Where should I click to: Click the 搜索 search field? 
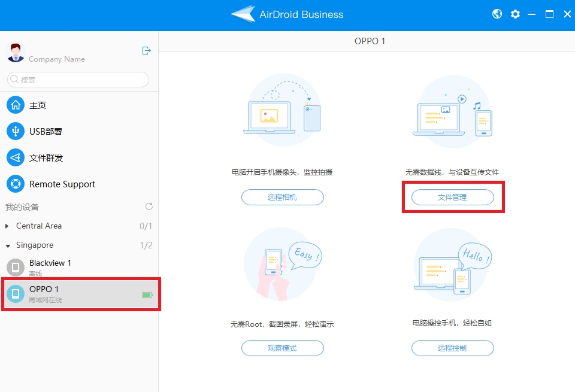click(x=78, y=80)
